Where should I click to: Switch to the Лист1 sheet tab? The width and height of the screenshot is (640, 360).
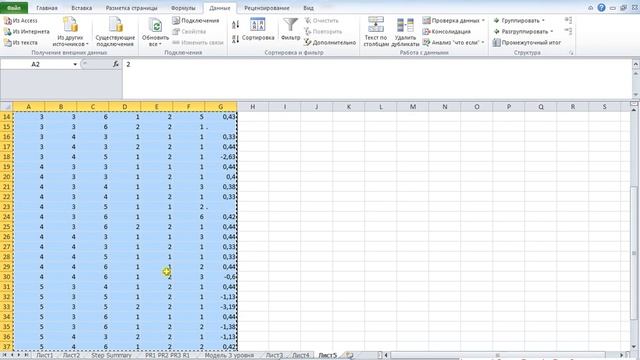coord(44,356)
